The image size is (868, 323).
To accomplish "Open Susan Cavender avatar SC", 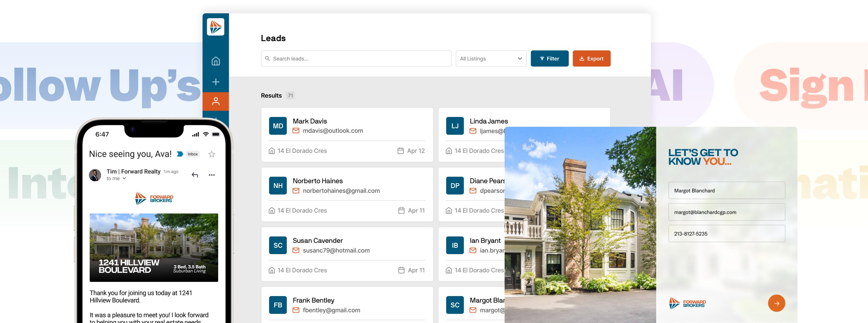I will (278, 245).
